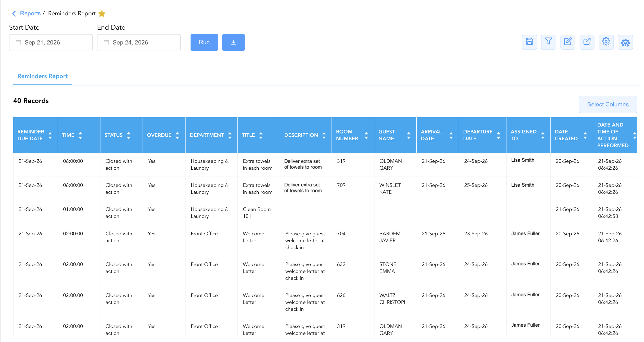The width and height of the screenshot is (644, 342).
Task: Sort by Departure Date column arrows
Action: (499, 135)
